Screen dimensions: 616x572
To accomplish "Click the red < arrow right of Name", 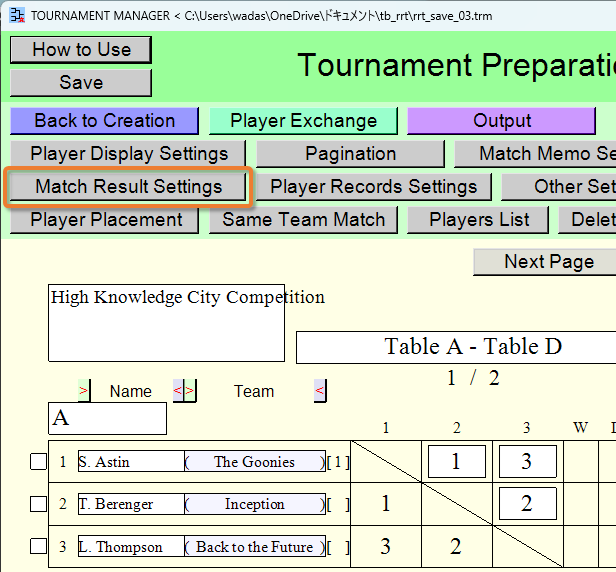I will tap(178, 390).
